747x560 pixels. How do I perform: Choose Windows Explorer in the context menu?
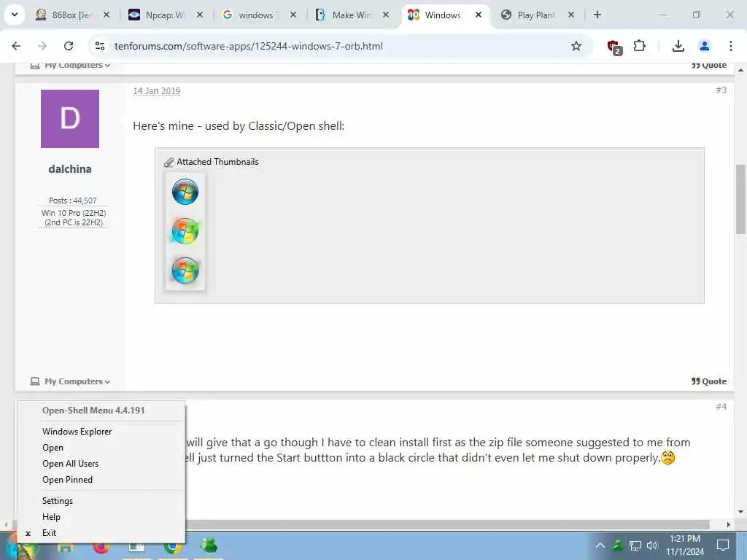pyautogui.click(x=101, y=432)
